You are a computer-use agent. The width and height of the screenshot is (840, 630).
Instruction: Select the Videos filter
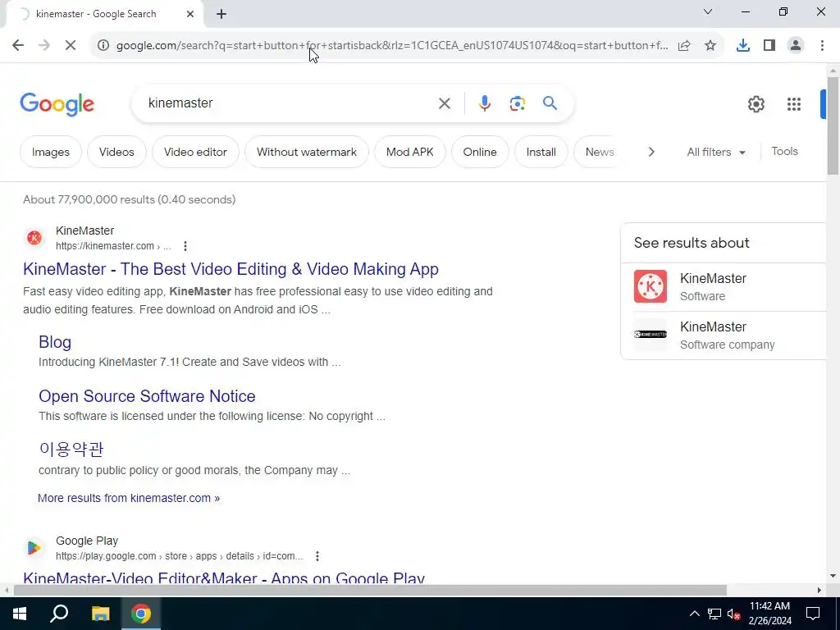coord(116,152)
